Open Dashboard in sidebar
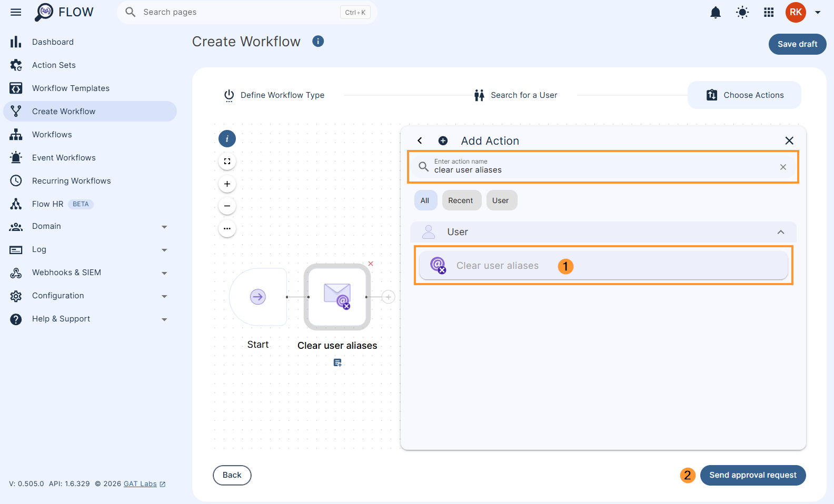This screenshot has width=834, height=504. tap(90, 42)
